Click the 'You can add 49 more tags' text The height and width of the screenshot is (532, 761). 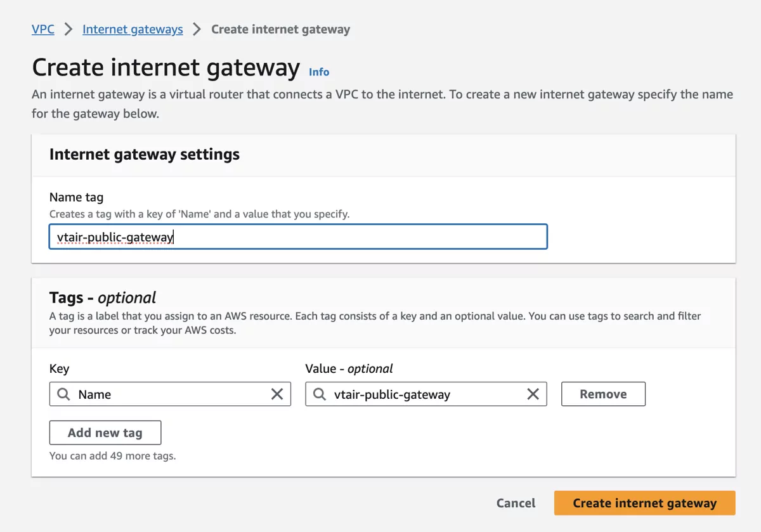click(112, 455)
